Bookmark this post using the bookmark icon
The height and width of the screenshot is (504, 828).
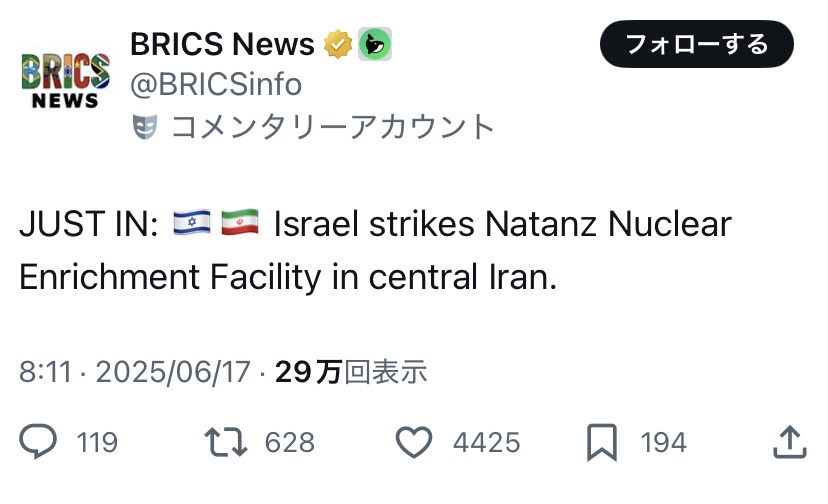pos(603,442)
